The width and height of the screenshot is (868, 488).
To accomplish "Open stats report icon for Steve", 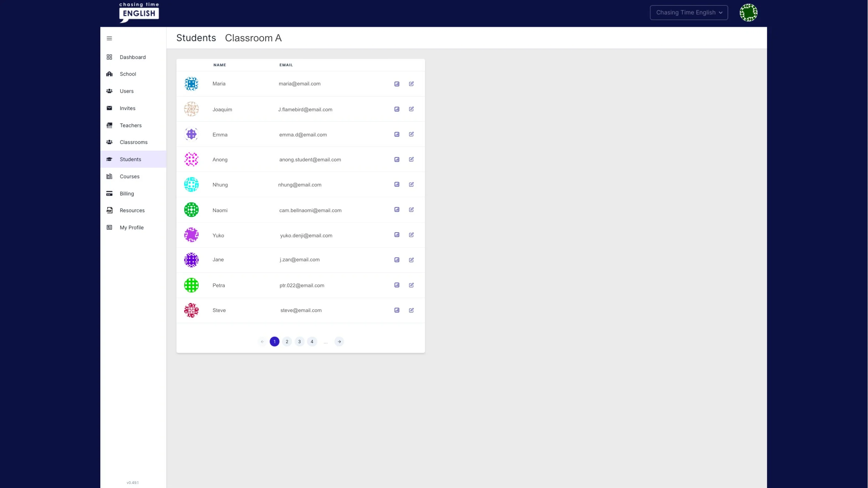I will tap(397, 310).
